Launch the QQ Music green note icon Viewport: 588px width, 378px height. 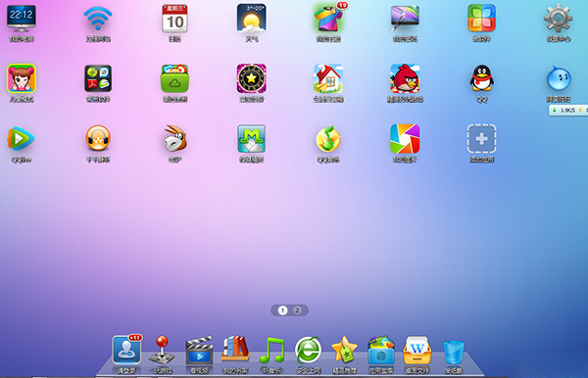tap(328, 139)
